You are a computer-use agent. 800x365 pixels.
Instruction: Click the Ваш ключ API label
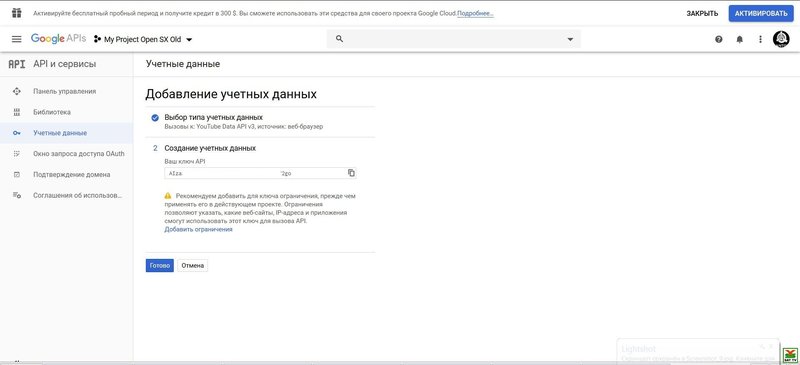click(185, 161)
